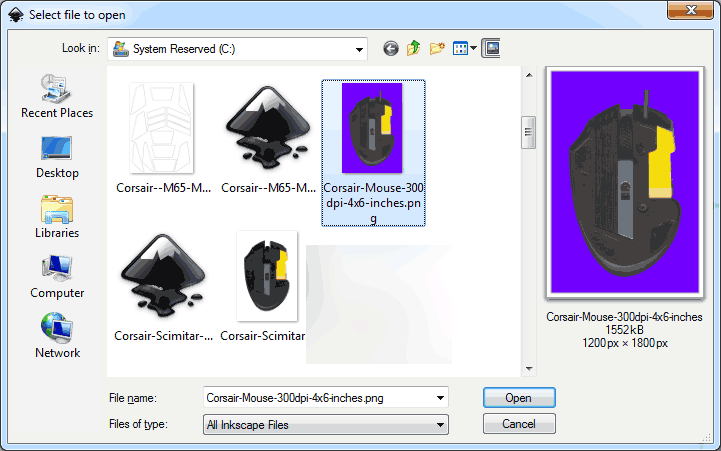
Task: Click the 'Look in:' label
Action: (81, 48)
